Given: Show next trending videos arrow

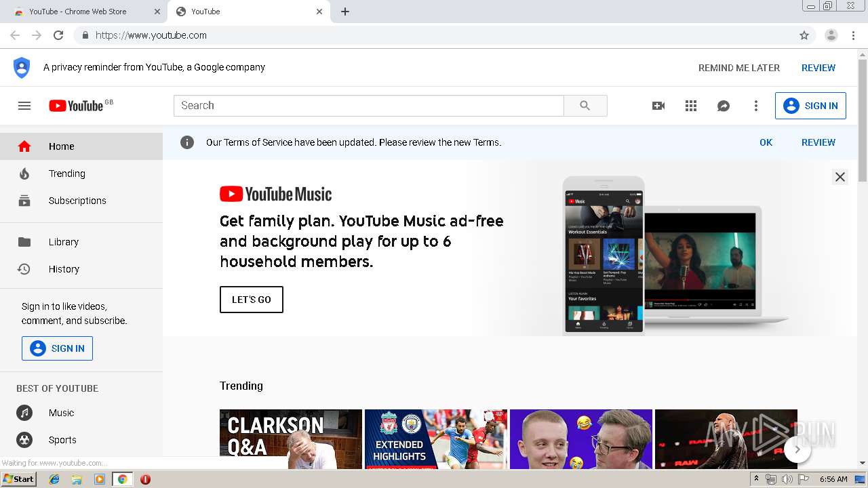Looking at the screenshot, I should pyautogui.click(x=797, y=449).
